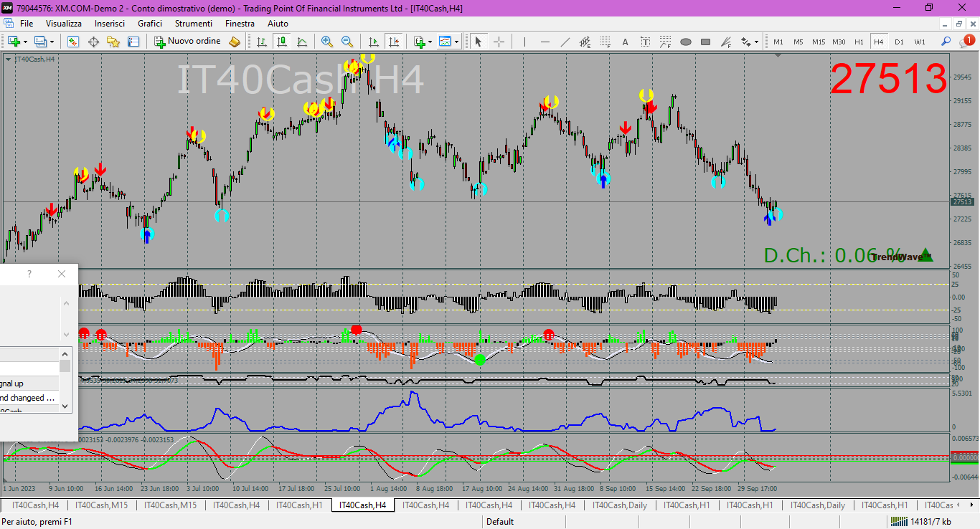Draw a horizontal line tool
Screen dimensions: 980x529
545,42
